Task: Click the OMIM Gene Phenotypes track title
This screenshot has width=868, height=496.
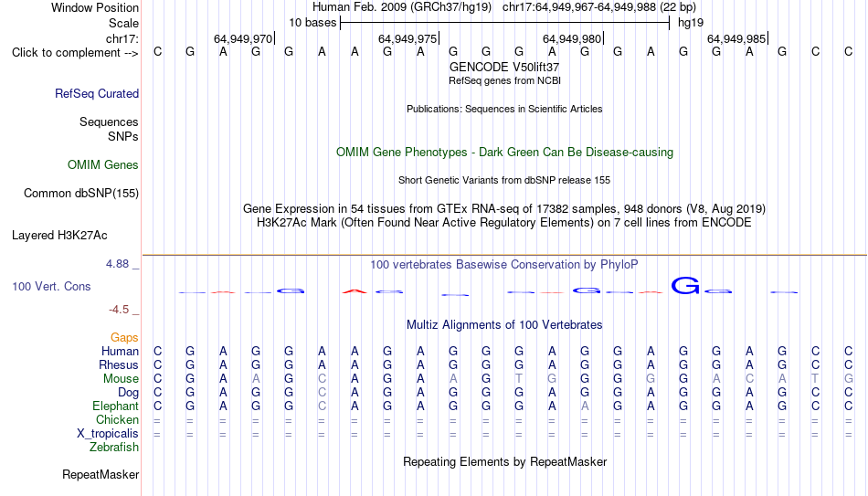Action: 505,153
